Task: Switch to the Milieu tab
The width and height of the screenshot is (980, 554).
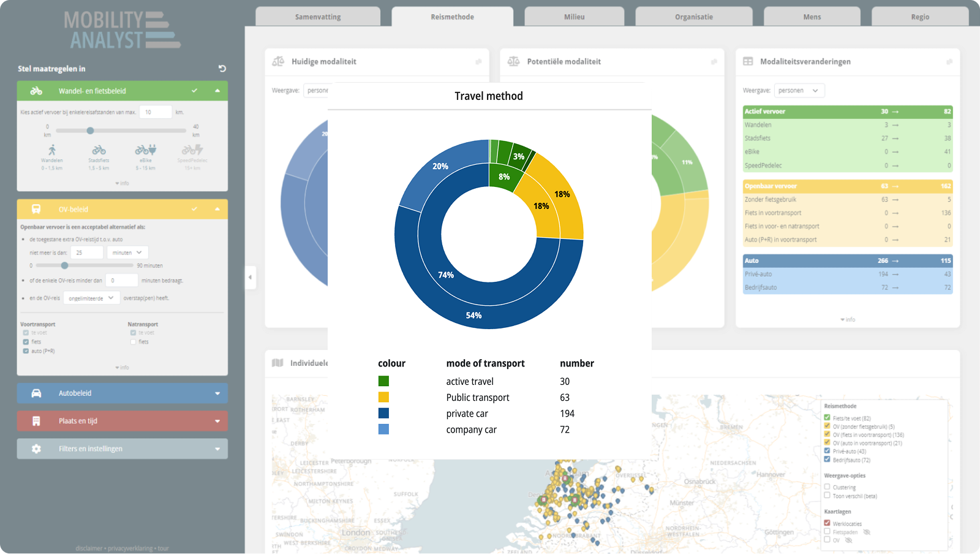Action: pos(574,17)
